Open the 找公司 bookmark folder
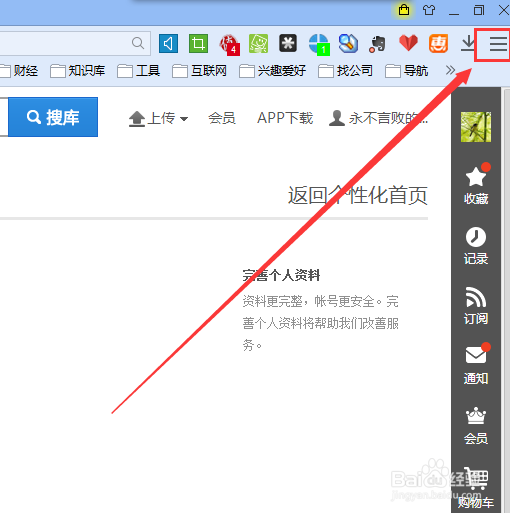This screenshot has width=510, height=513. [x=345, y=71]
